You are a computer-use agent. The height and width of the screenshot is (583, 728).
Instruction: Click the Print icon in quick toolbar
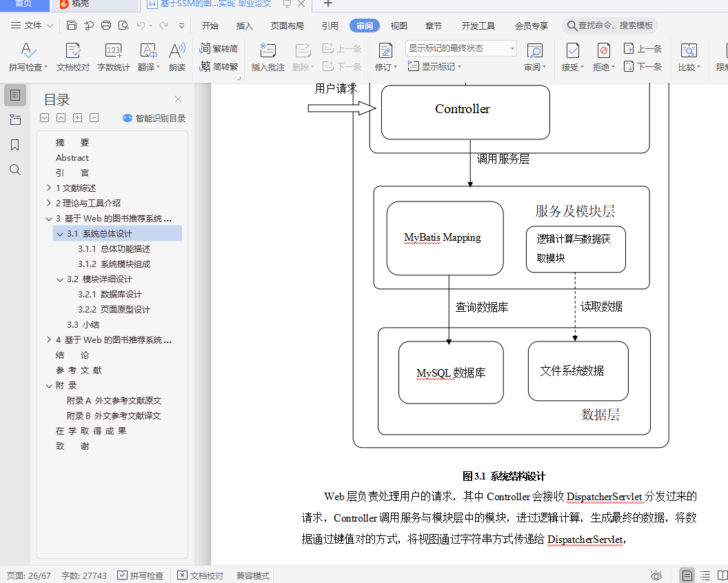pos(106,25)
